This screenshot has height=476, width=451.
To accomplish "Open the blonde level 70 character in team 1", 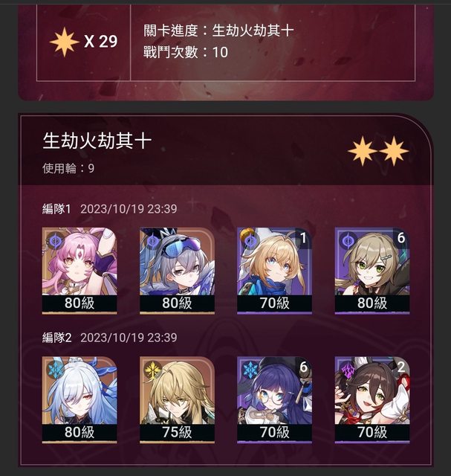I will pos(274,271).
